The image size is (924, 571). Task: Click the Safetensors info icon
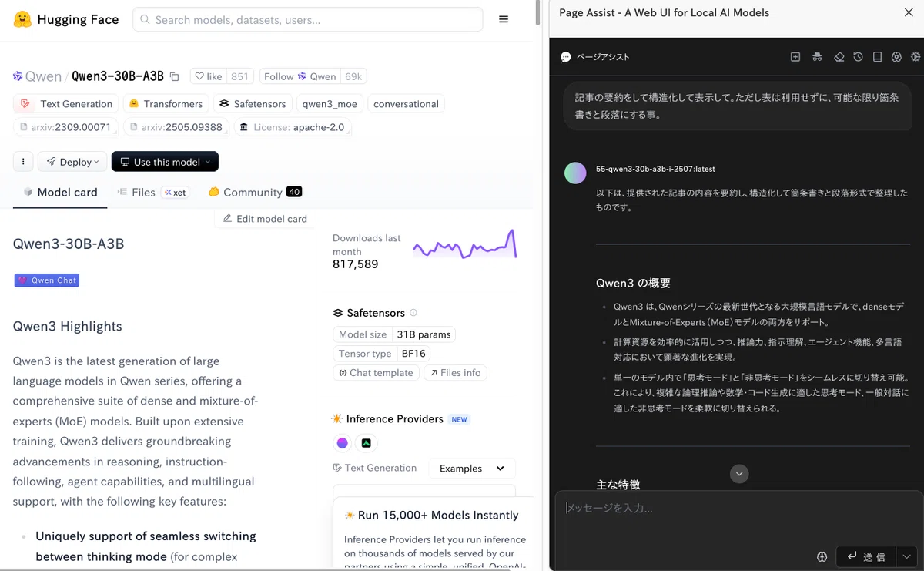413,313
